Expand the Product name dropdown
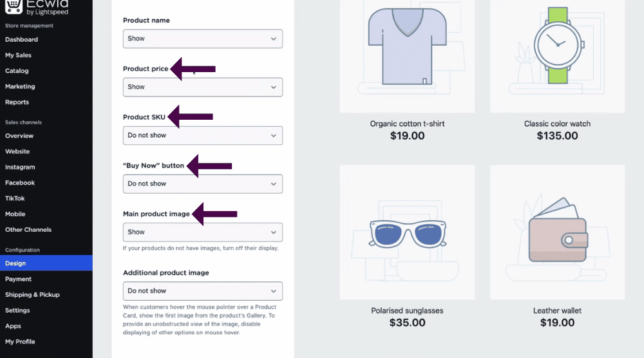This screenshot has height=358, width=644. (x=202, y=39)
